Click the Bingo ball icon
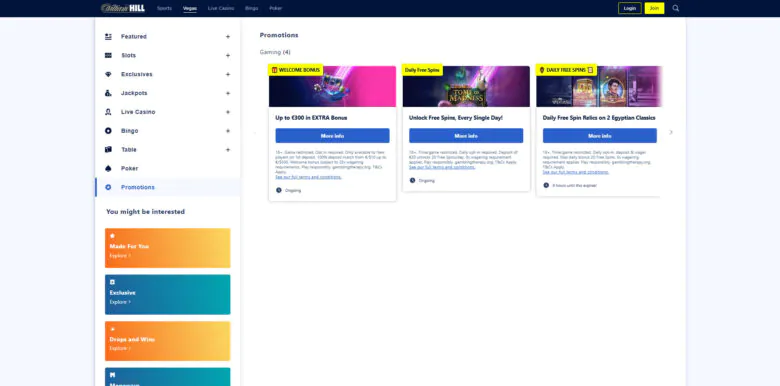The image size is (780, 386). point(108,131)
